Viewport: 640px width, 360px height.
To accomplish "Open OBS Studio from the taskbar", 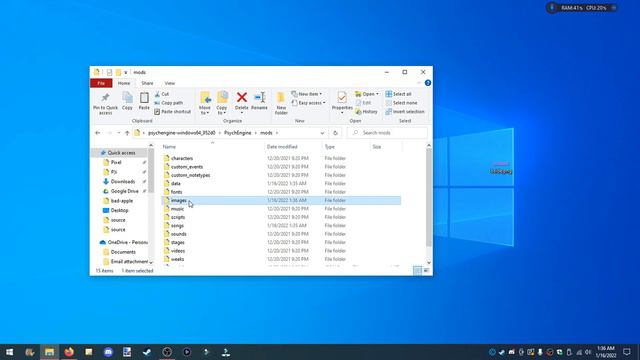I will [167, 352].
